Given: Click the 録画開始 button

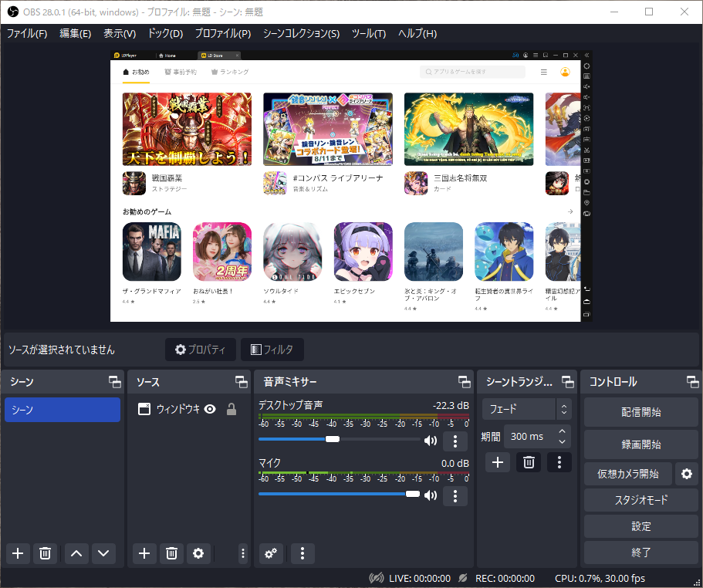Looking at the screenshot, I should [x=640, y=444].
